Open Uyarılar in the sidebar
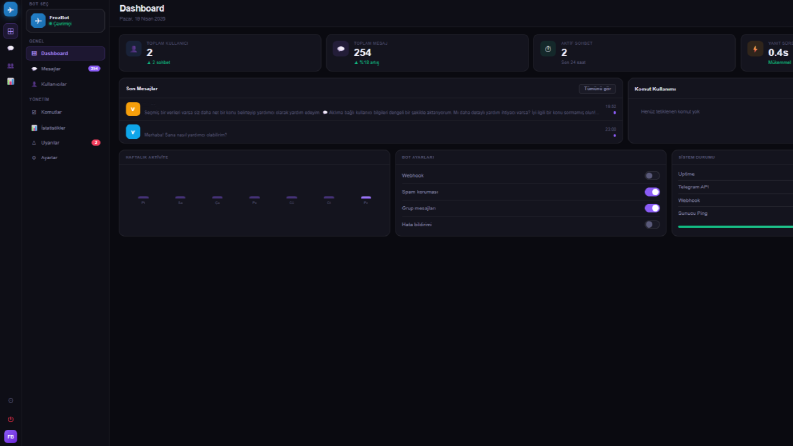Screen dimensions: 793x446 pyautogui.click(x=65, y=143)
